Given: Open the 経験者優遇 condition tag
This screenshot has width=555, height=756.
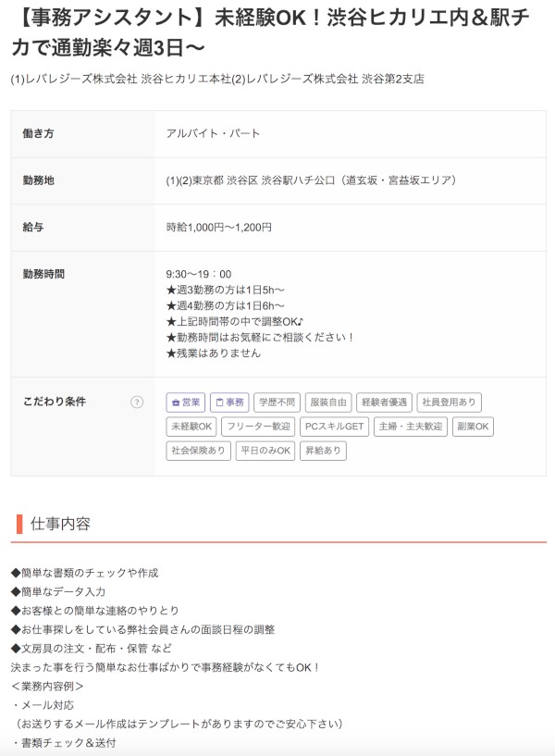Looking at the screenshot, I should [x=384, y=403].
